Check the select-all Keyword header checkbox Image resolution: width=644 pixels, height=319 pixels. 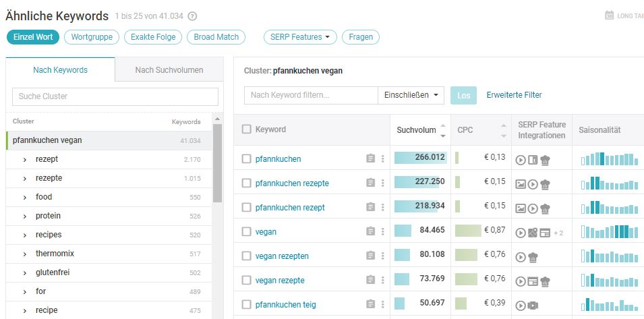click(x=246, y=129)
